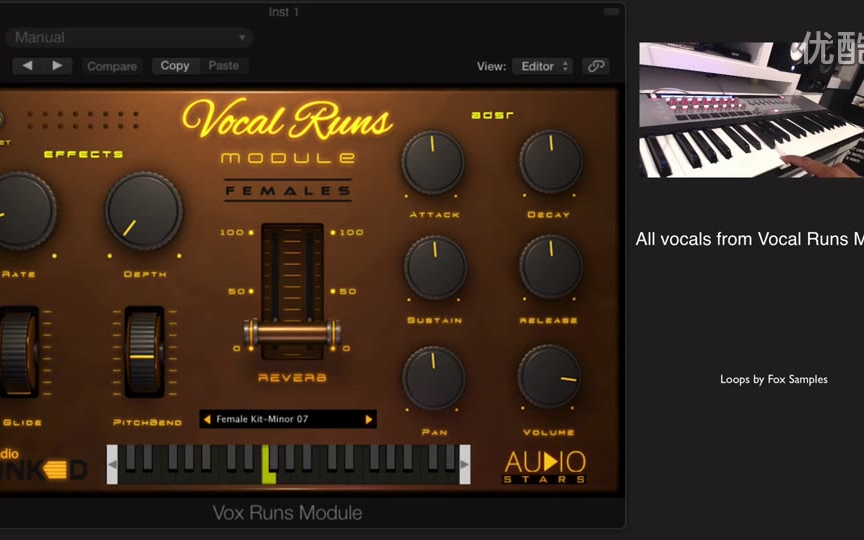Click the effects Rate knob

[19, 210]
